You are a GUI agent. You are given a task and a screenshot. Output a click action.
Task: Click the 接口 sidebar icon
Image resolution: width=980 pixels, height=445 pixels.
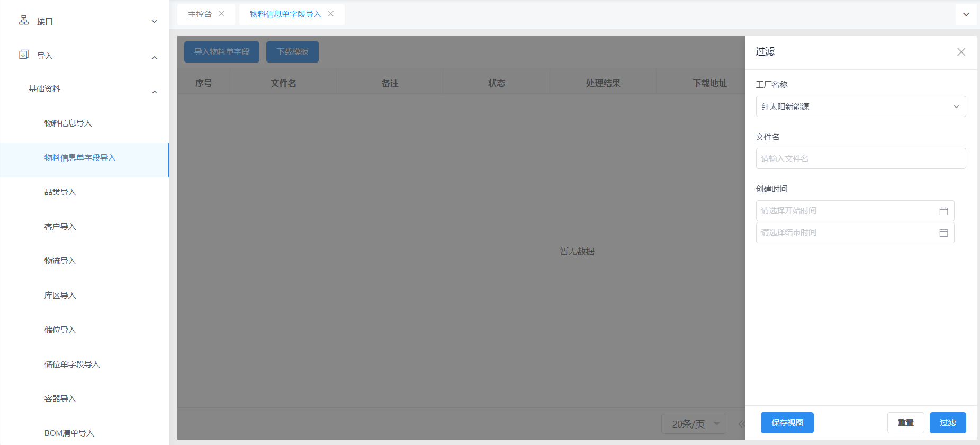coord(24,20)
